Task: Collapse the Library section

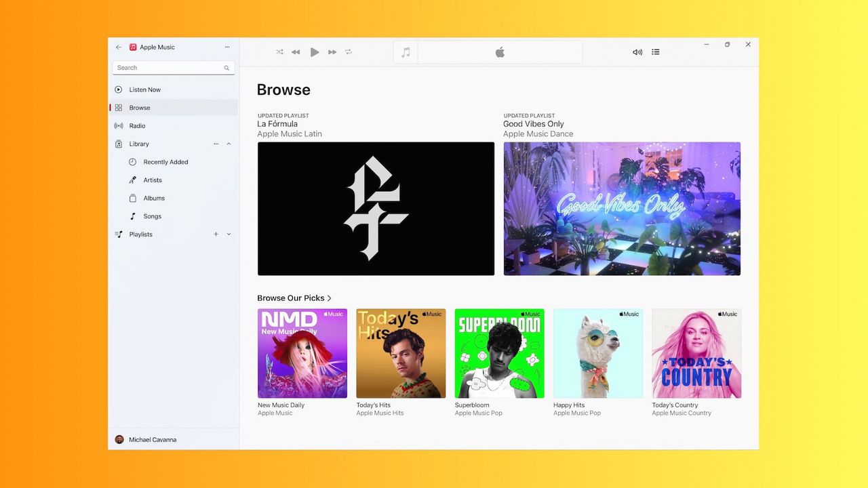Action: (x=229, y=144)
